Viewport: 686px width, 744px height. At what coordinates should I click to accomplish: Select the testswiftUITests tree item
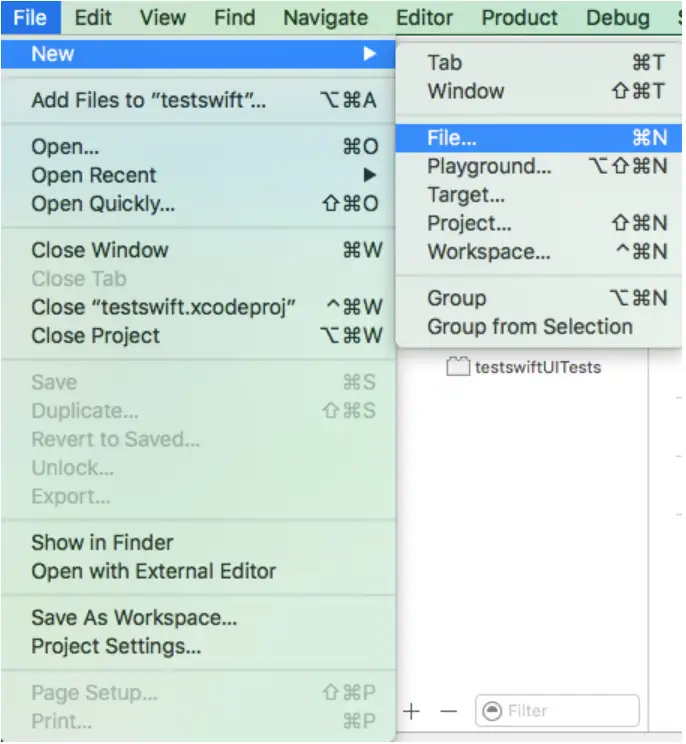click(x=537, y=367)
